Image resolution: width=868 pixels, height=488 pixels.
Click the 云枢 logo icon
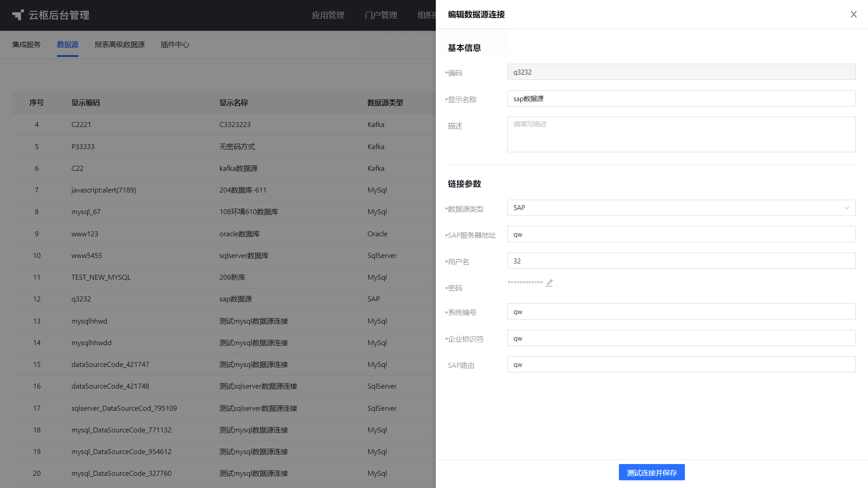pyautogui.click(x=18, y=15)
